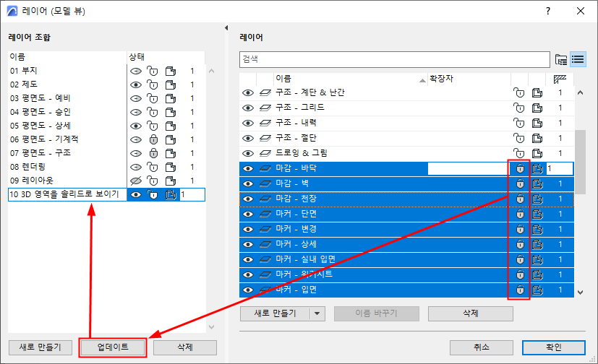Viewport: 598px width, 364px height.
Task: Switch to layer folder tree view icon
Action: click(x=560, y=59)
